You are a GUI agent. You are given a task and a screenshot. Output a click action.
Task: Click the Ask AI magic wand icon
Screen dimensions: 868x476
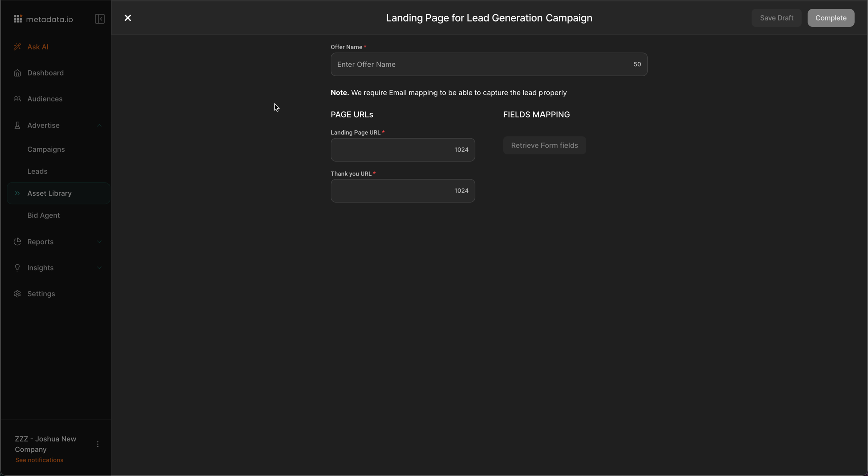[x=17, y=47]
